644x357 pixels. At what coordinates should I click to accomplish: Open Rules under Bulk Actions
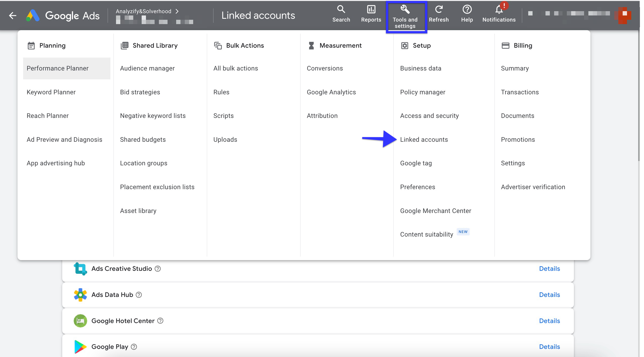pyautogui.click(x=221, y=92)
